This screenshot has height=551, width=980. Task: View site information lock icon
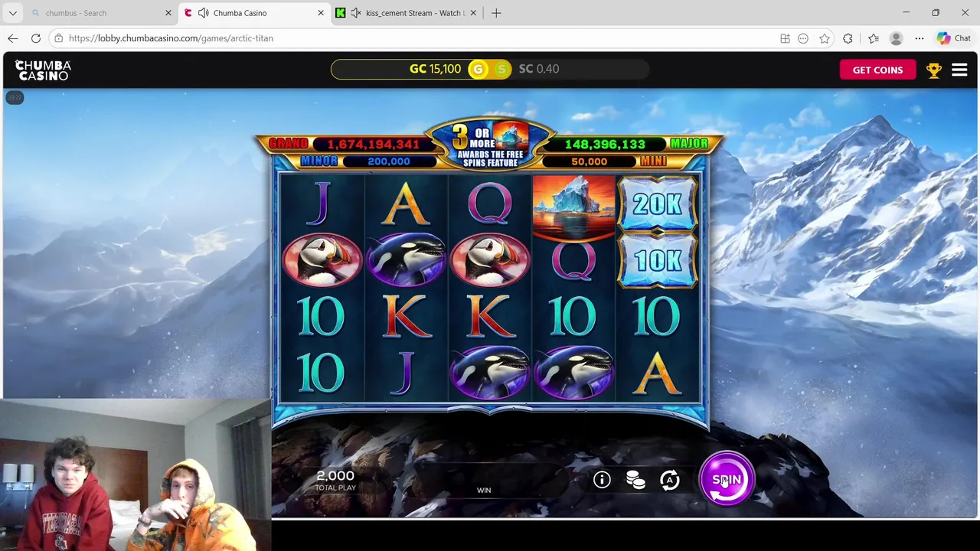(x=59, y=38)
